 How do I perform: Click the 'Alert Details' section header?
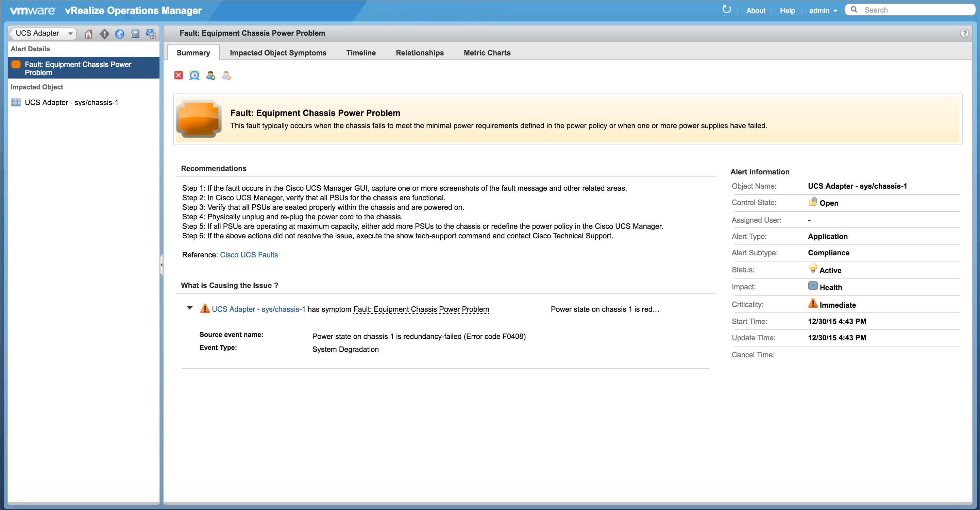30,49
